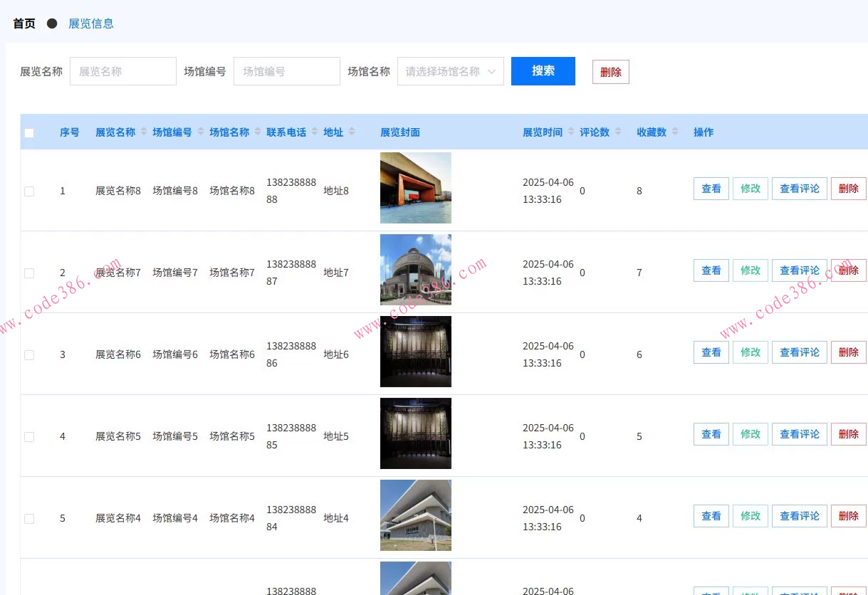
Task: Check the checkbox for 展览名称8 row
Action: pyautogui.click(x=28, y=190)
